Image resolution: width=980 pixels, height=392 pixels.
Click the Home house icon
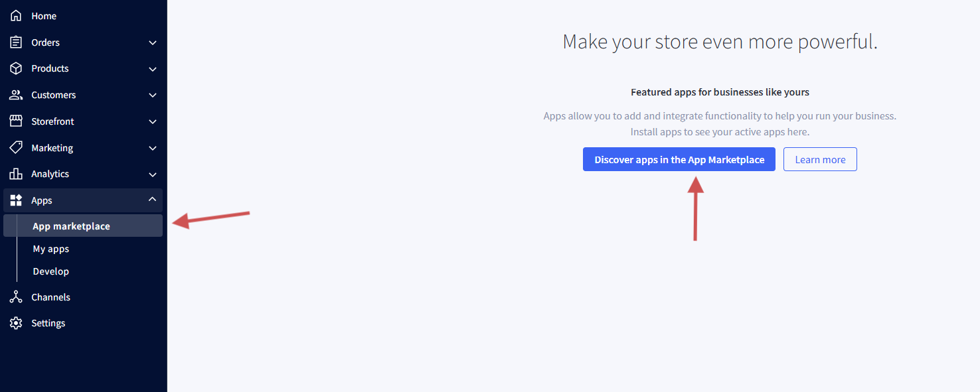coord(16,16)
